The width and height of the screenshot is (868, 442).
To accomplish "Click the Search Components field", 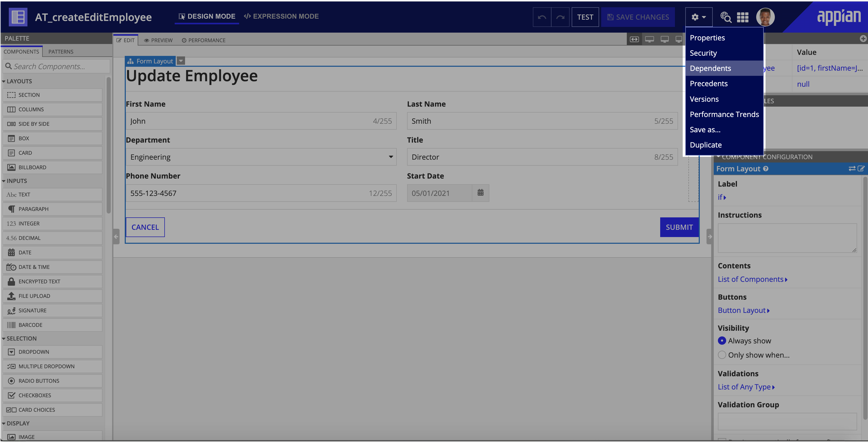I will point(56,66).
